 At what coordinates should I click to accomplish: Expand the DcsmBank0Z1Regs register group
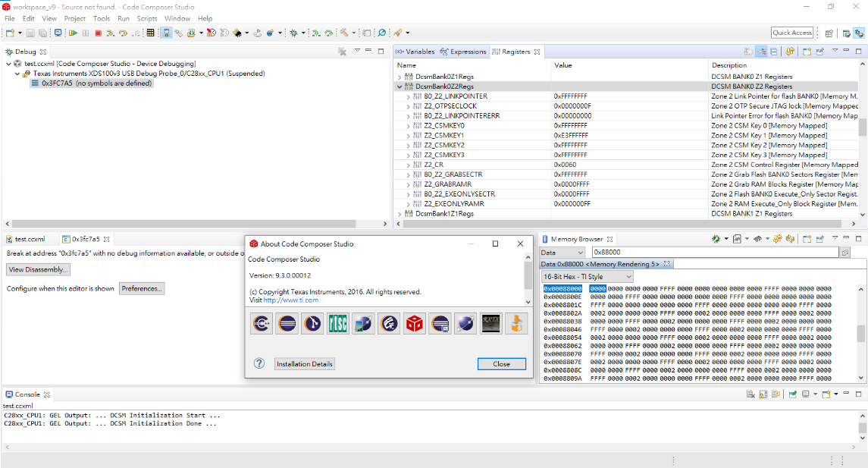[400, 77]
